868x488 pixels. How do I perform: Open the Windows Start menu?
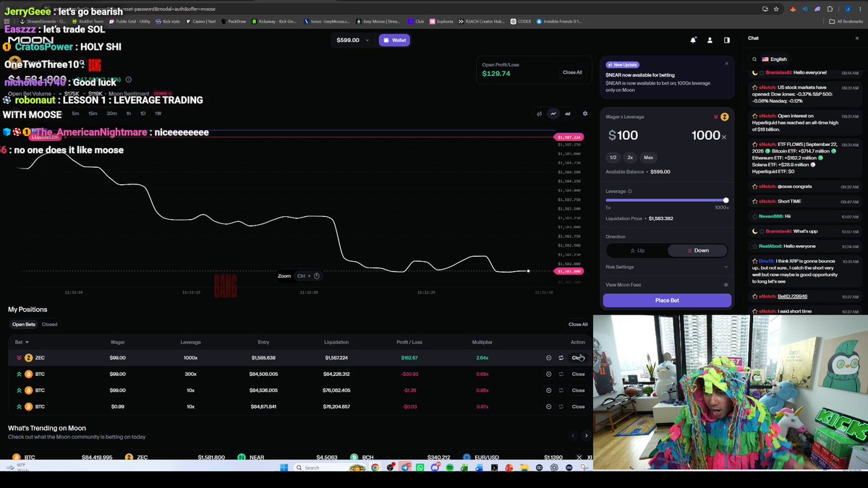[x=284, y=468]
